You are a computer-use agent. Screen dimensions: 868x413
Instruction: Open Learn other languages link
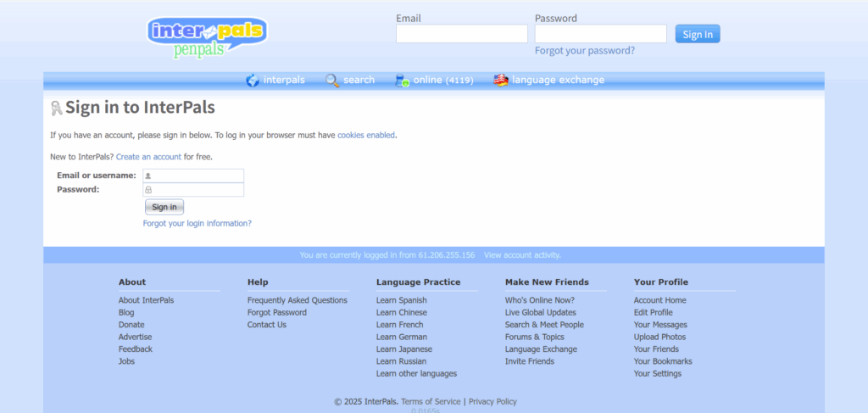417,373
